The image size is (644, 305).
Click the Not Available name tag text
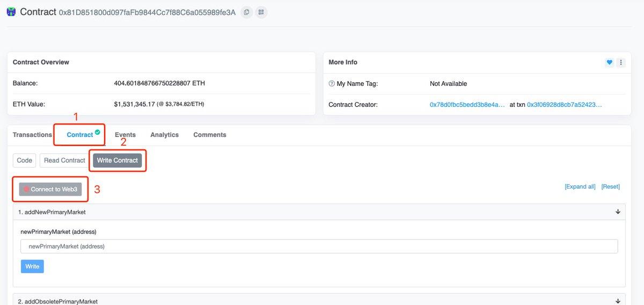tap(449, 84)
